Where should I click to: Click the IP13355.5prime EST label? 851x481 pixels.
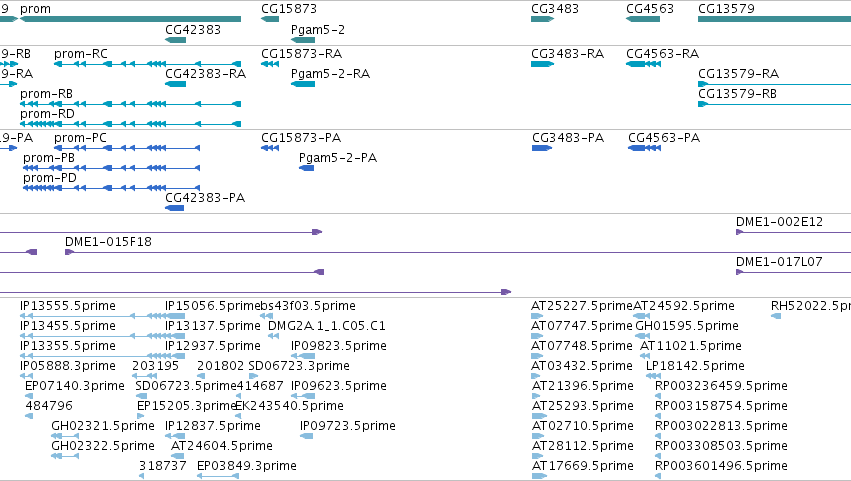tap(68, 346)
